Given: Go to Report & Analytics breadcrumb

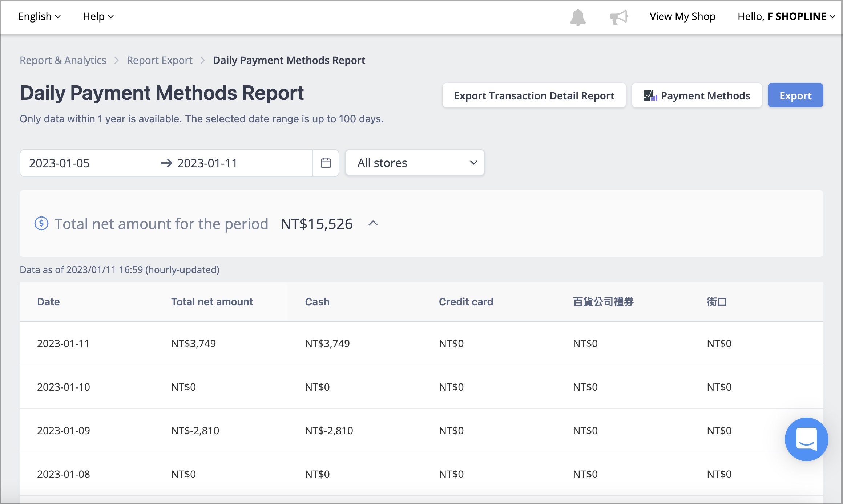Looking at the screenshot, I should coord(63,60).
